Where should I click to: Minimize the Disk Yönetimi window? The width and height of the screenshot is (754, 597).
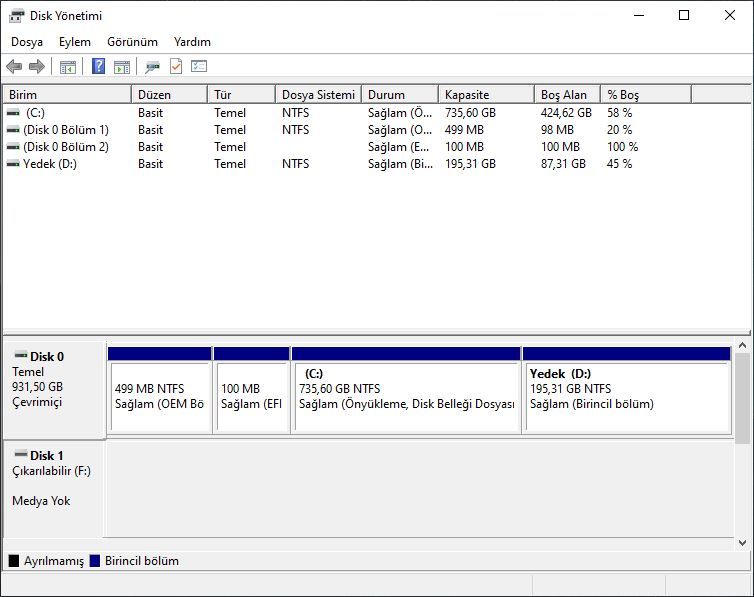pyautogui.click(x=639, y=15)
